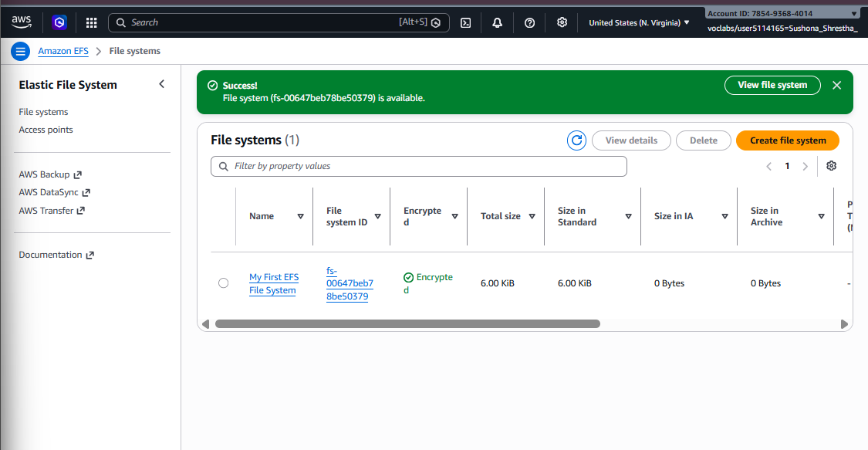This screenshot has width=868, height=450.
Task: Open File systems in the sidebar
Action: (43, 112)
